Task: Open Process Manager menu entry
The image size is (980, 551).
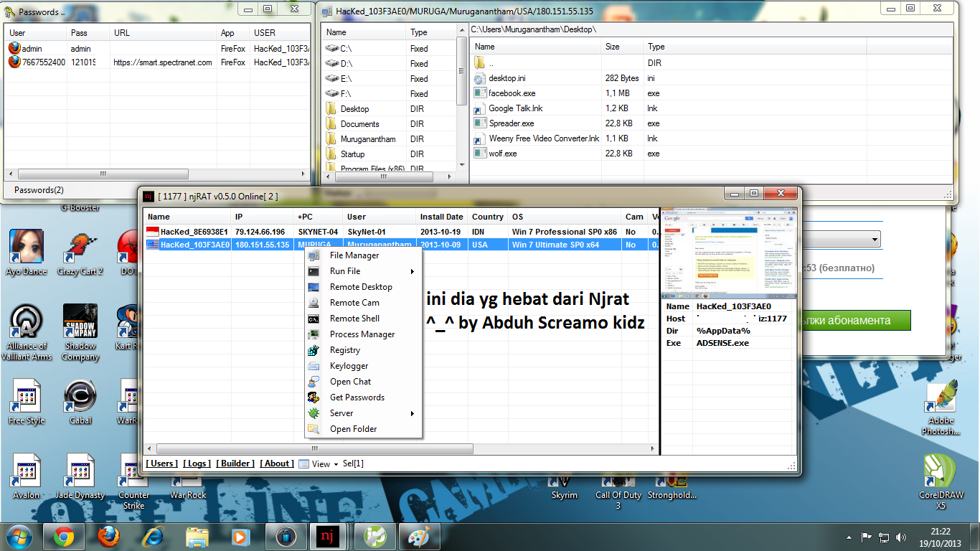Action: (364, 334)
